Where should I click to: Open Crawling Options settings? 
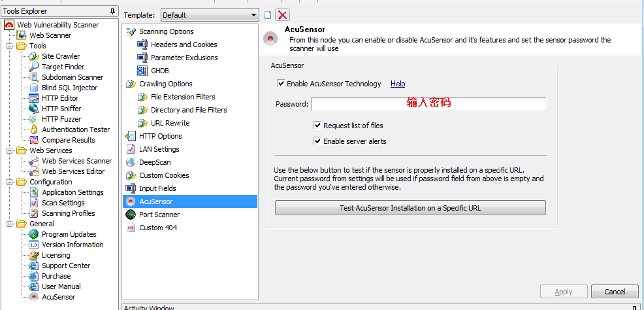[165, 84]
